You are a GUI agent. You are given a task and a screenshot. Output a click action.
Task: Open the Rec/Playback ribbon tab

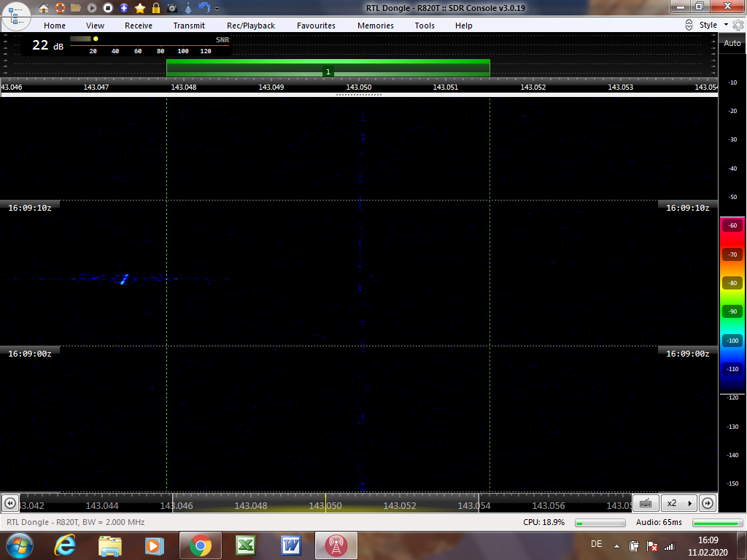(251, 26)
